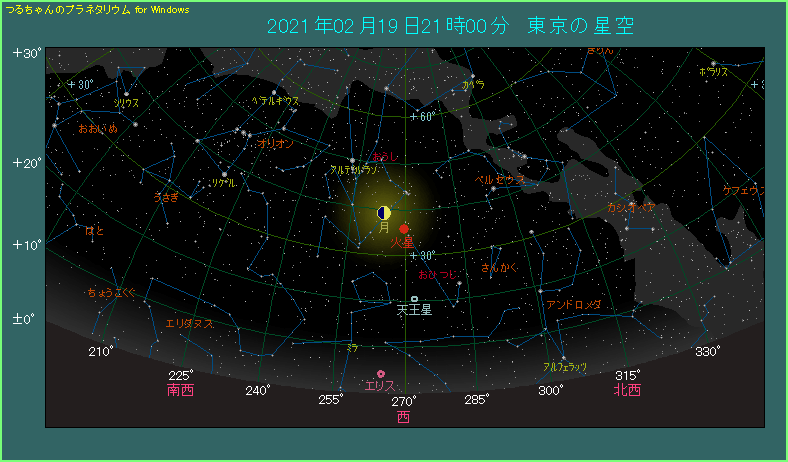The height and width of the screenshot is (462, 788).
Task: Click the Orion constellation label (オリオン)
Action: (x=275, y=144)
